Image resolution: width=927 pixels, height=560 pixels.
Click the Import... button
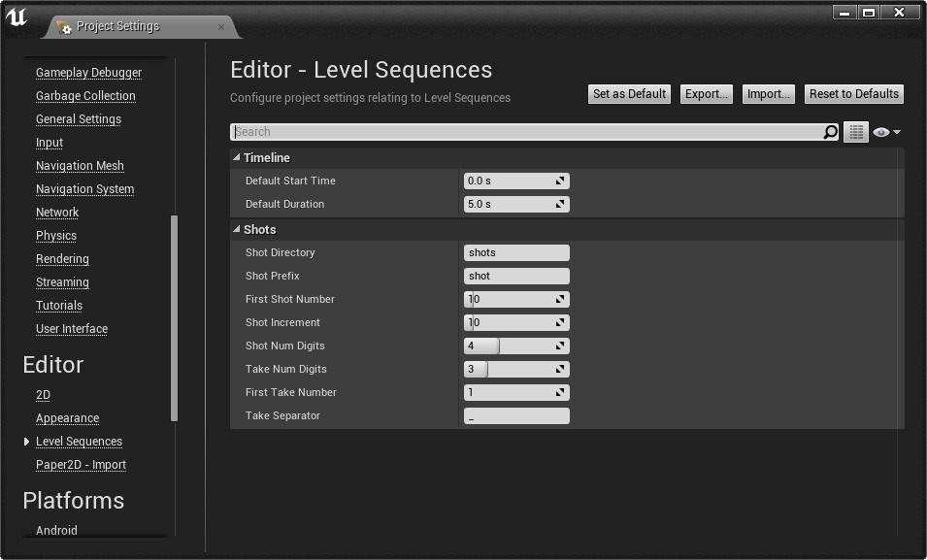pyautogui.click(x=768, y=94)
